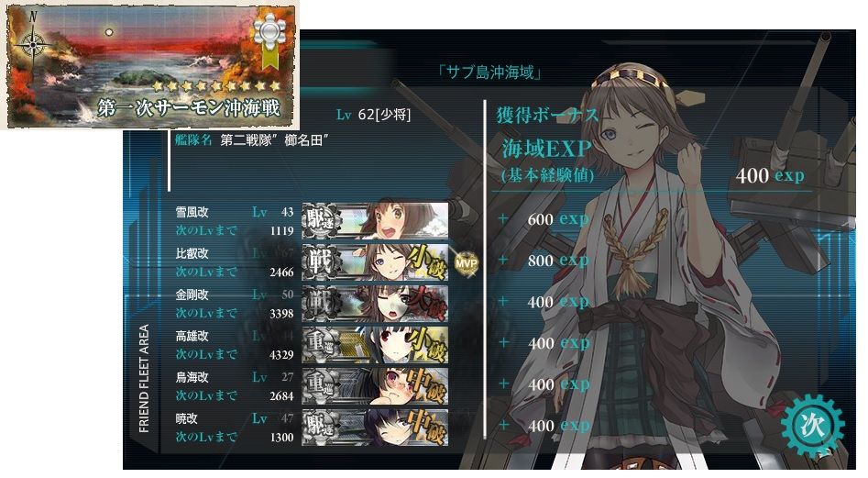Click the サブ島沖海域 area name label
This screenshot has width=868, height=478.
pyautogui.click(x=489, y=72)
